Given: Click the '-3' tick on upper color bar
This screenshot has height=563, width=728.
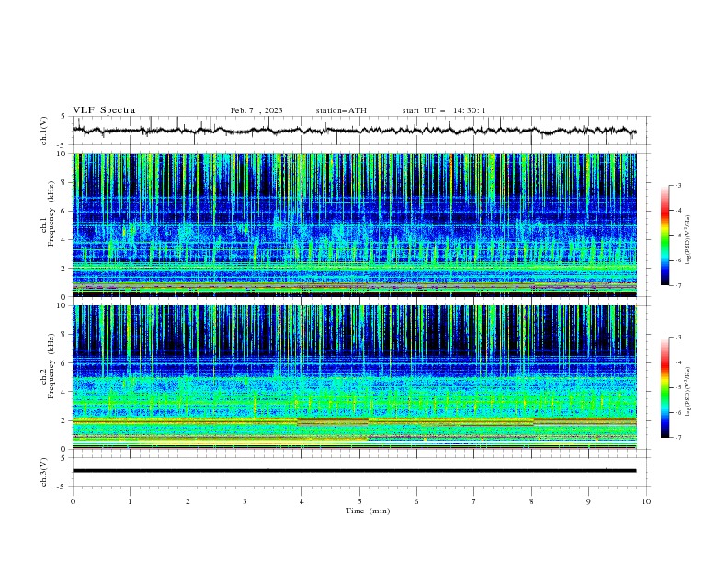Looking at the screenshot, I should tap(677, 185).
